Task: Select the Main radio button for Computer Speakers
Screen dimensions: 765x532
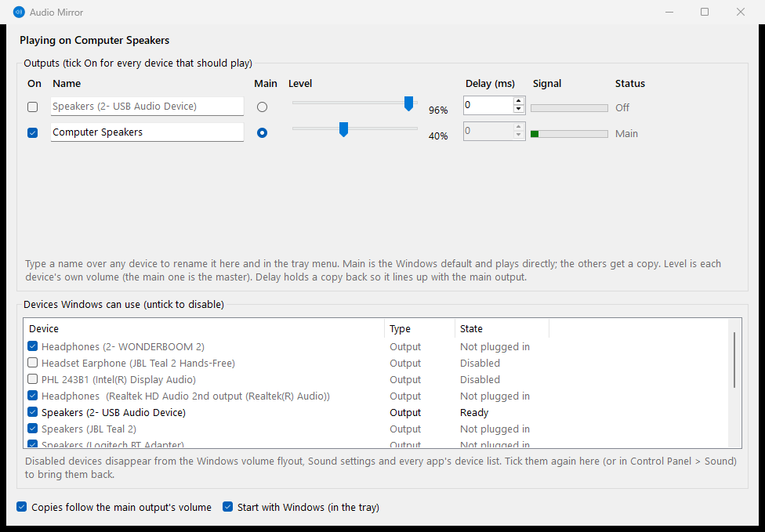Action: [x=262, y=132]
